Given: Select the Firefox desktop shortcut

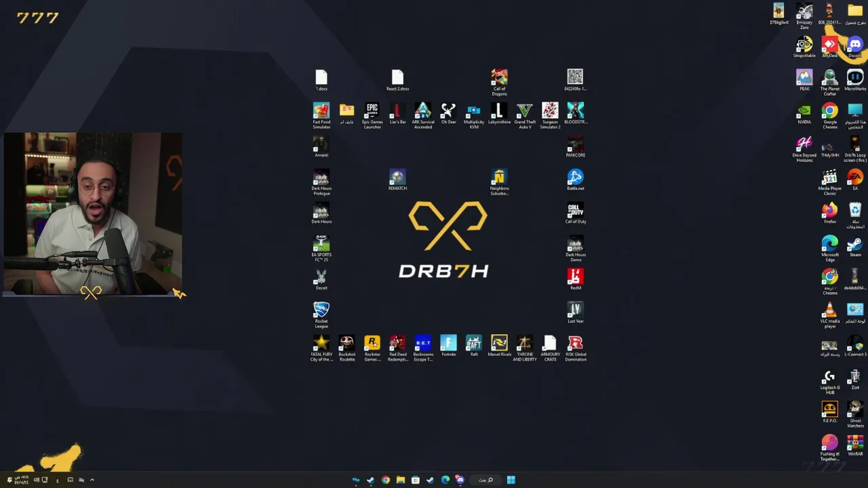Looking at the screenshot, I should pos(830,213).
